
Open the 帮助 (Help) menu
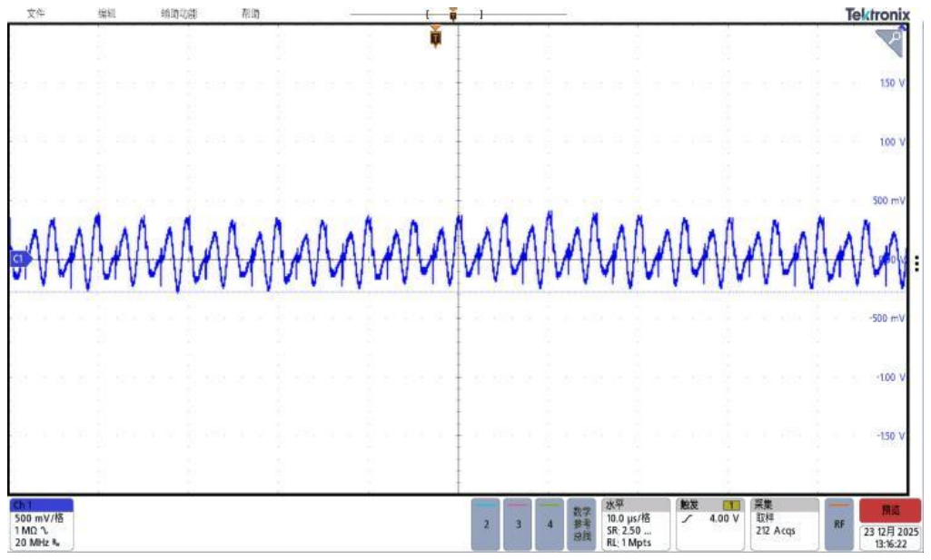(x=251, y=13)
